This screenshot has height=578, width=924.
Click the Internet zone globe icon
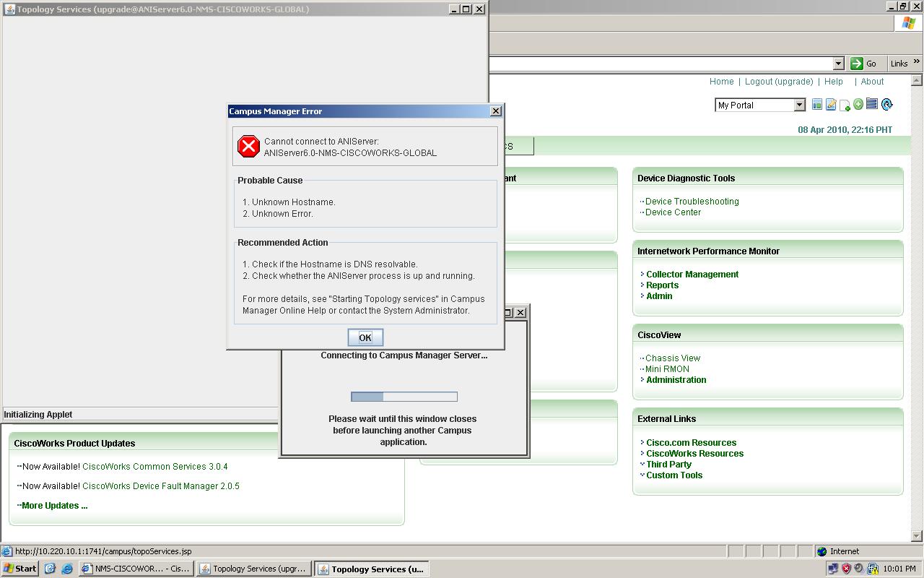click(821, 551)
